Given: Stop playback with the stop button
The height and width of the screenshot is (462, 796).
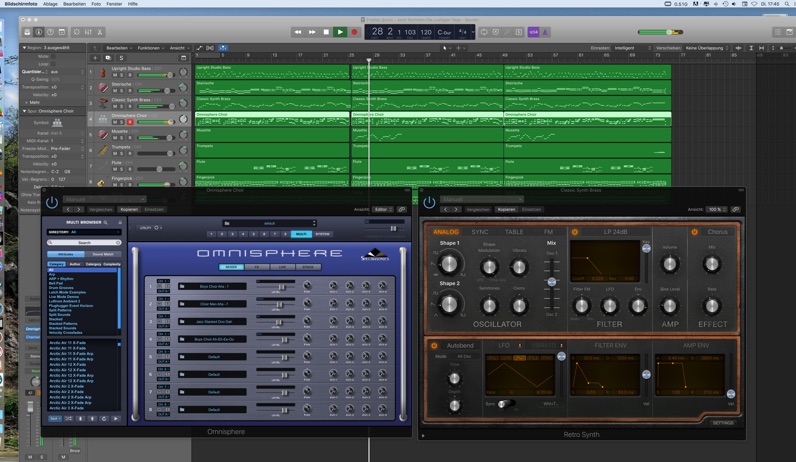Looking at the screenshot, I should 326,32.
